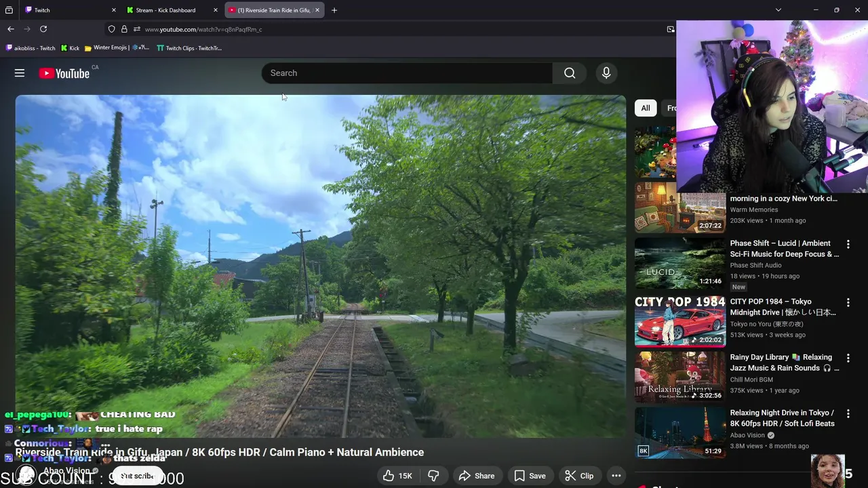Image resolution: width=868 pixels, height=488 pixels.
Task: Open options menu for Rainy Day Library
Action: [848, 358]
